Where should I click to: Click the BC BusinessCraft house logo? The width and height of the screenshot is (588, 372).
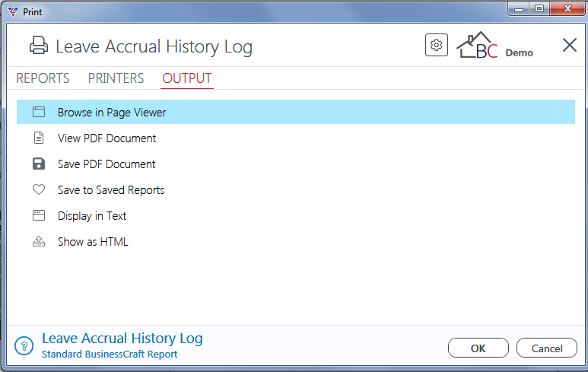[x=477, y=46]
